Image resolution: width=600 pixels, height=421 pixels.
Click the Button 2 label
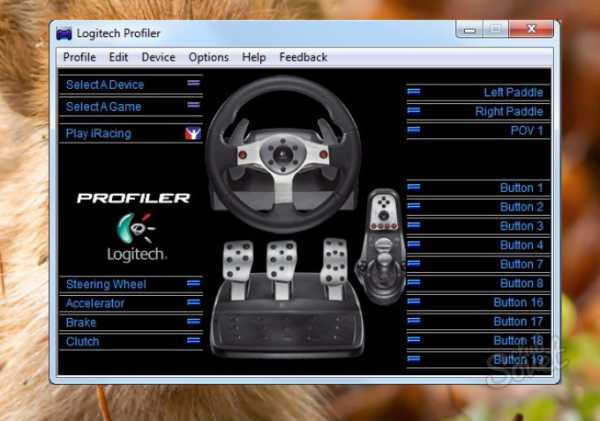[x=522, y=207]
